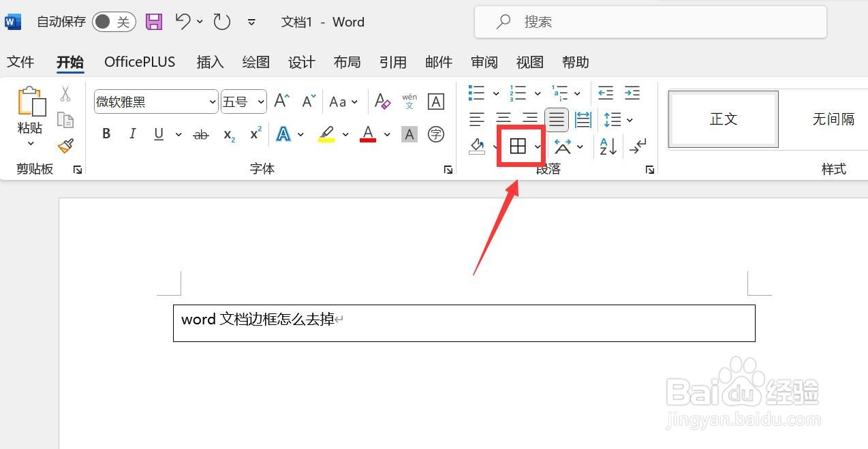
Task: Apply superscript formatting
Action: (x=253, y=134)
